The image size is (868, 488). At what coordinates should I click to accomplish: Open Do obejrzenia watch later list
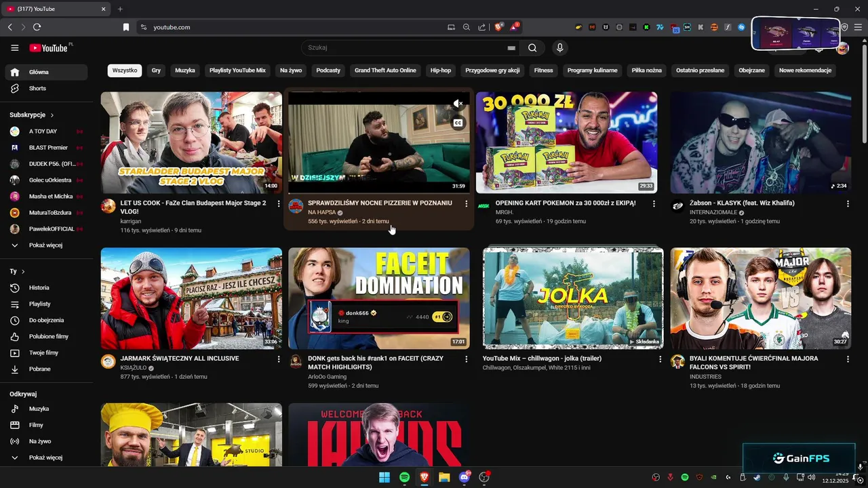click(x=46, y=320)
